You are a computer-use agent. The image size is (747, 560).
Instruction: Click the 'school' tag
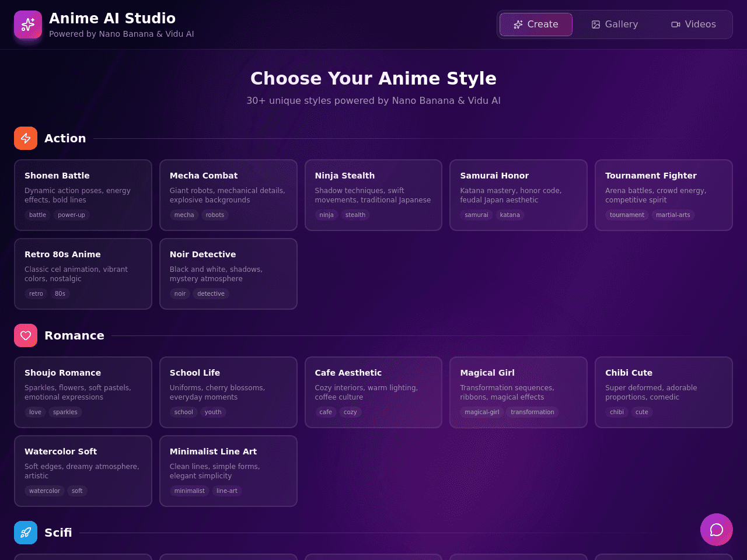183,412
